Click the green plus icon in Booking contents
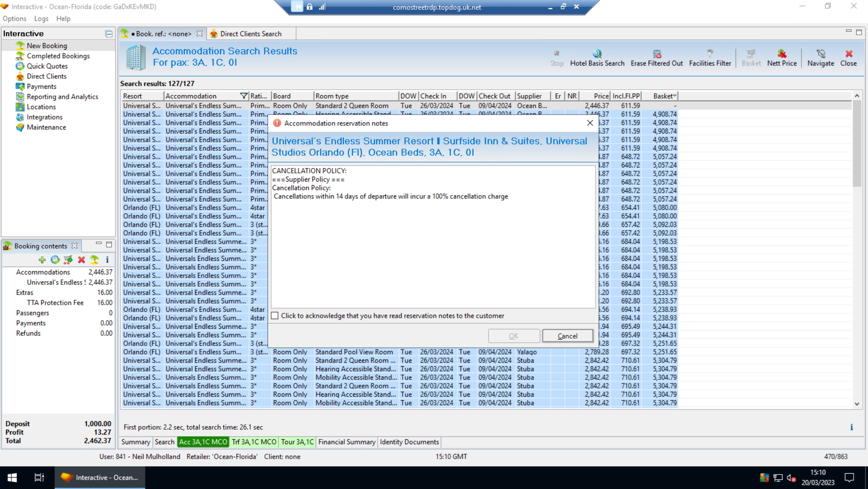The image size is (868, 489). [x=42, y=259]
